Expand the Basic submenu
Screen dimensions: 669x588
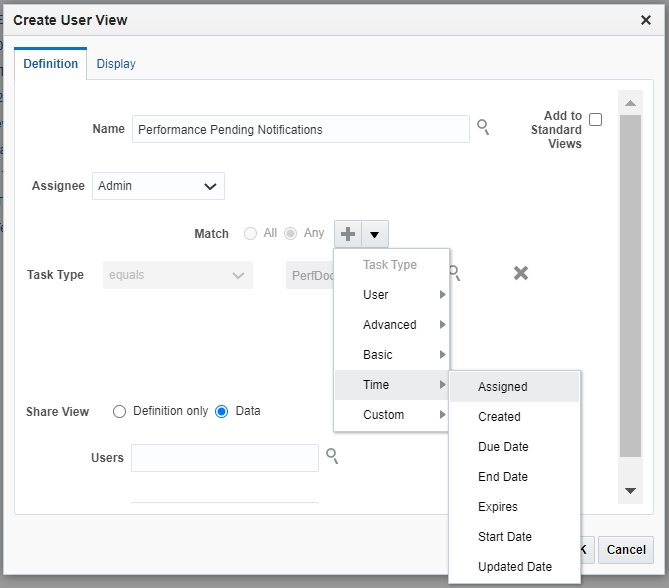coord(392,355)
